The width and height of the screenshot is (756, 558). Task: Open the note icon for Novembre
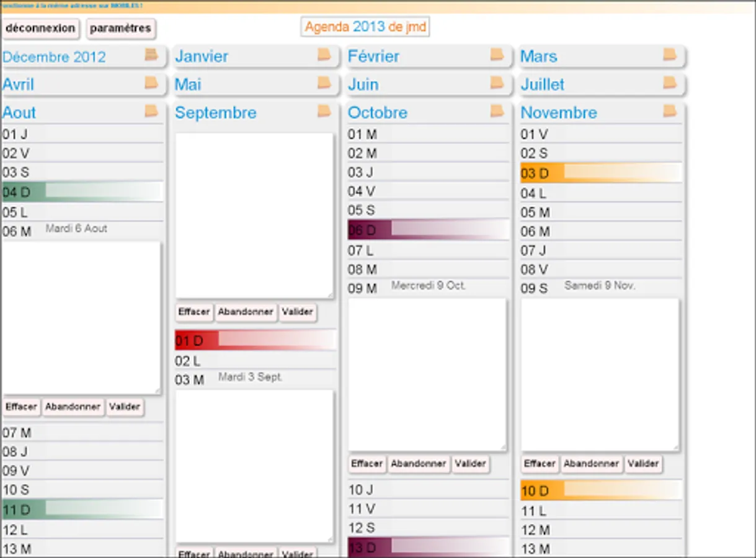coord(670,111)
